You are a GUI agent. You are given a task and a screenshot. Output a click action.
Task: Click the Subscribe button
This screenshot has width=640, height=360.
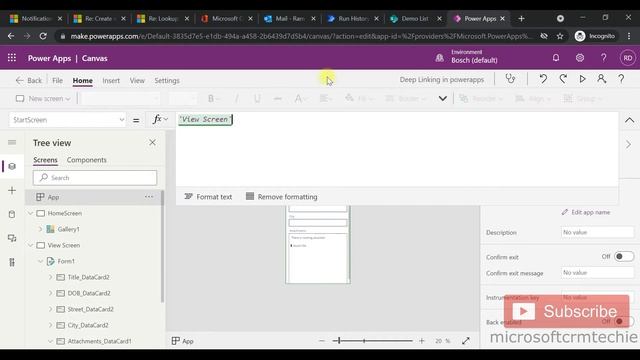pos(567,312)
